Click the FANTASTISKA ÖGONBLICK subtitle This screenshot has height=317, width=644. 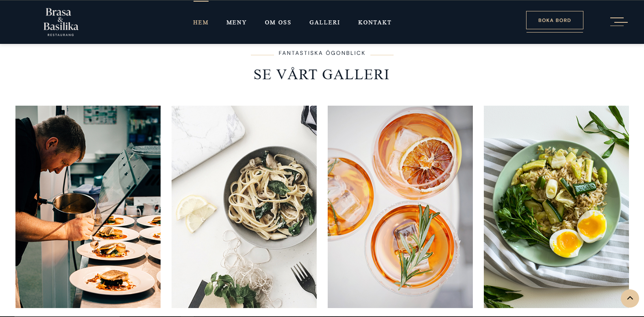point(322,53)
